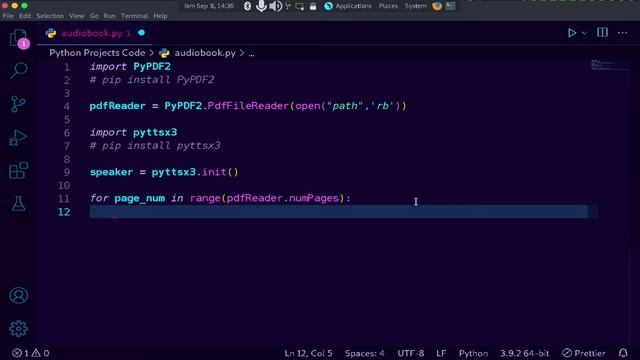Click Ln 12, Col 5 status entry
Viewport: 640px width, 360px height.
308,353
